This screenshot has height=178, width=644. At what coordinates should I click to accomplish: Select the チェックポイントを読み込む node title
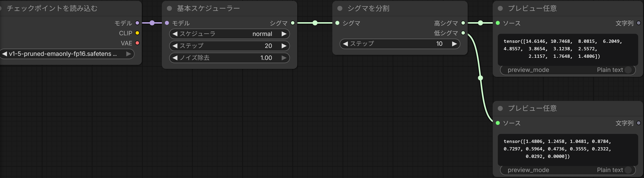52,8
